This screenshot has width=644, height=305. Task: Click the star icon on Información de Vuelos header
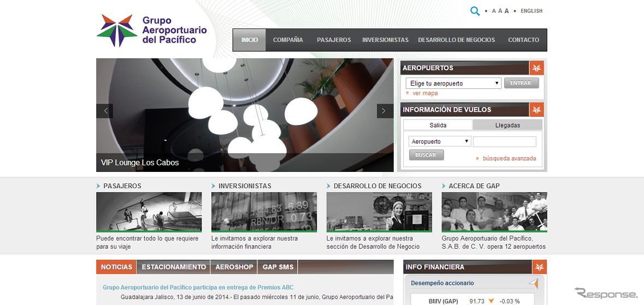click(x=536, y=110)
